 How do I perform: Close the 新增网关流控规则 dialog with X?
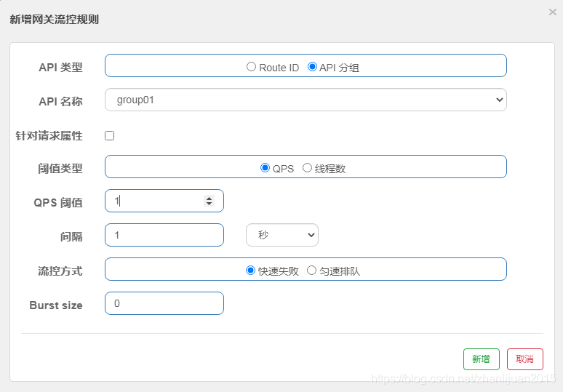point(553,12)
